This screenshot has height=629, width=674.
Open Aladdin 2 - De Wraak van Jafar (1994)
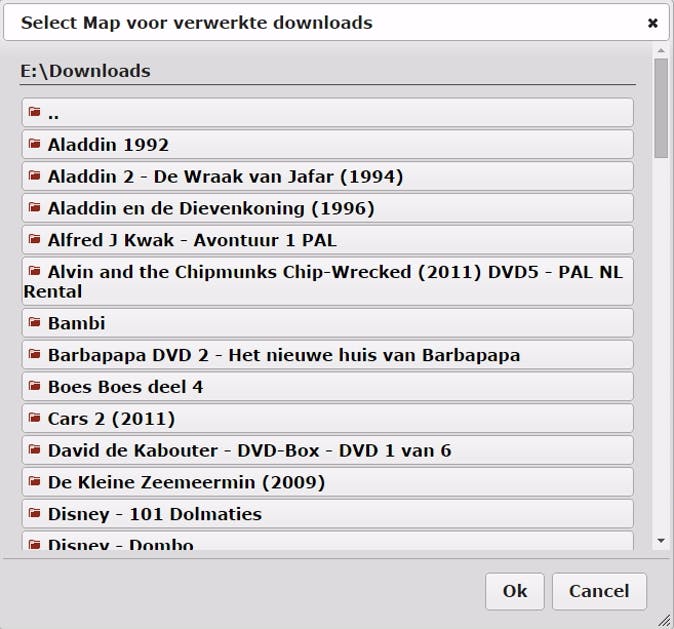(328, 176)
